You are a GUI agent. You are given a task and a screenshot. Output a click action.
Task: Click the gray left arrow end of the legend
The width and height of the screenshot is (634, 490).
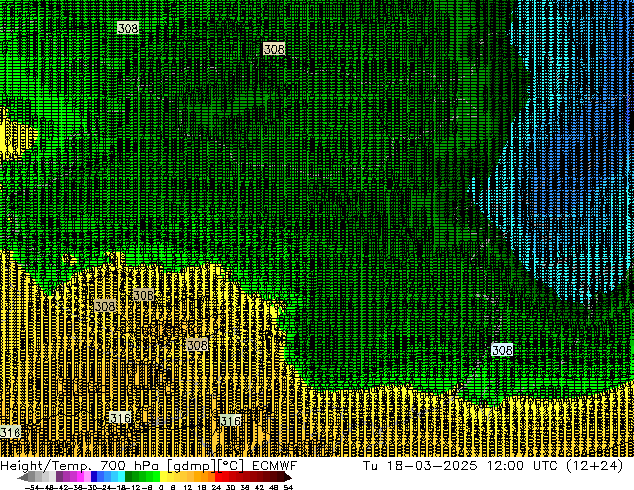23,477
